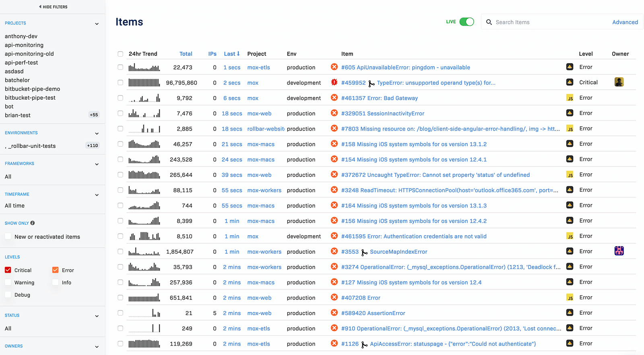
Task: Click the branch icon next to #459952 TypeError
Action: click(372, 83)
